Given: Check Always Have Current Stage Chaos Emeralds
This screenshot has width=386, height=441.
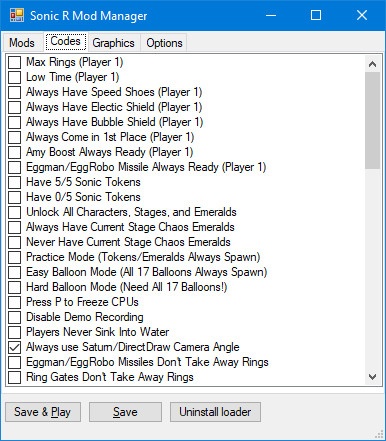Looking at the screenshot, I should coord(14,227).
